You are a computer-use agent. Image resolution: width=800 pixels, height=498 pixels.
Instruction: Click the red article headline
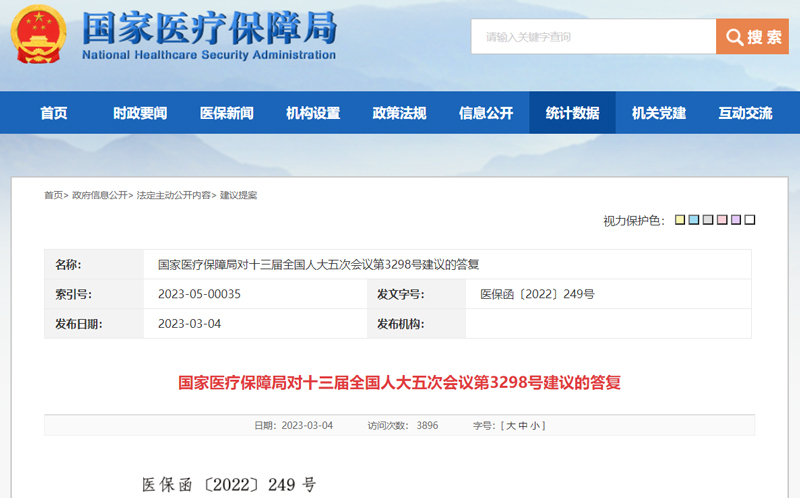click(x=399, y=383)
